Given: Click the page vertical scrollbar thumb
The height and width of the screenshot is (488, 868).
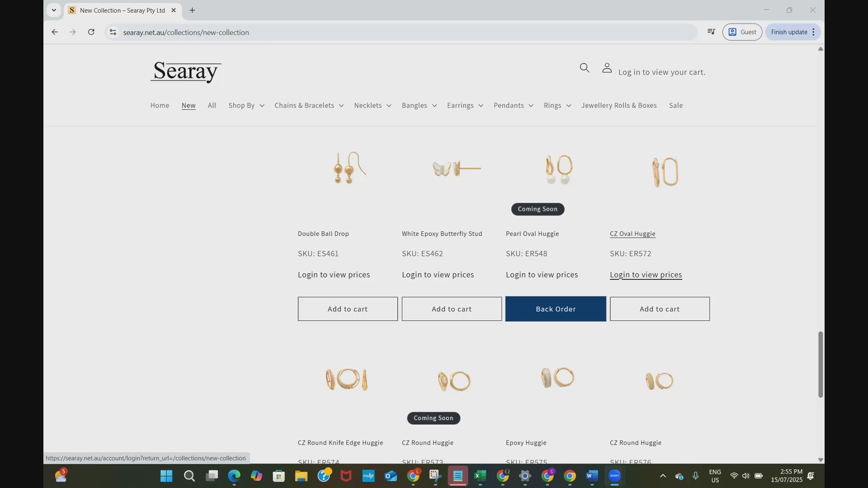Looking at the screenshot, I should [820, 364].
